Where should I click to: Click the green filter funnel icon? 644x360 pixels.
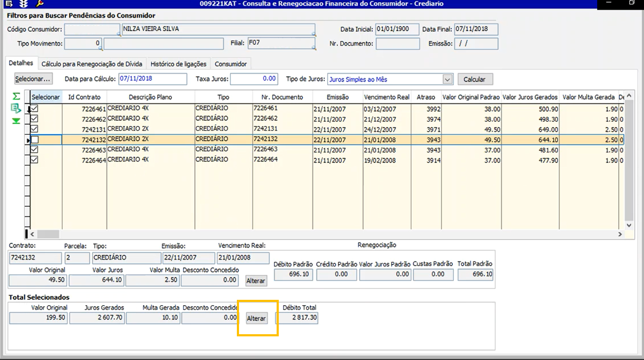pyautogui.click(x=16, y=121)
